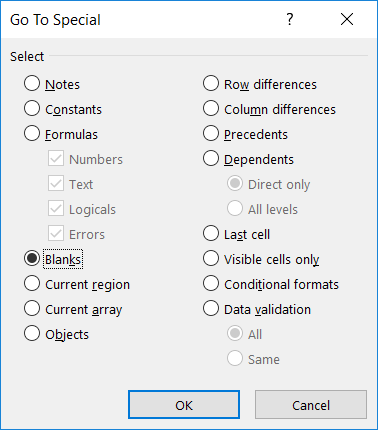
Task: Select the Notes radio button
Action: pos(32,84)
